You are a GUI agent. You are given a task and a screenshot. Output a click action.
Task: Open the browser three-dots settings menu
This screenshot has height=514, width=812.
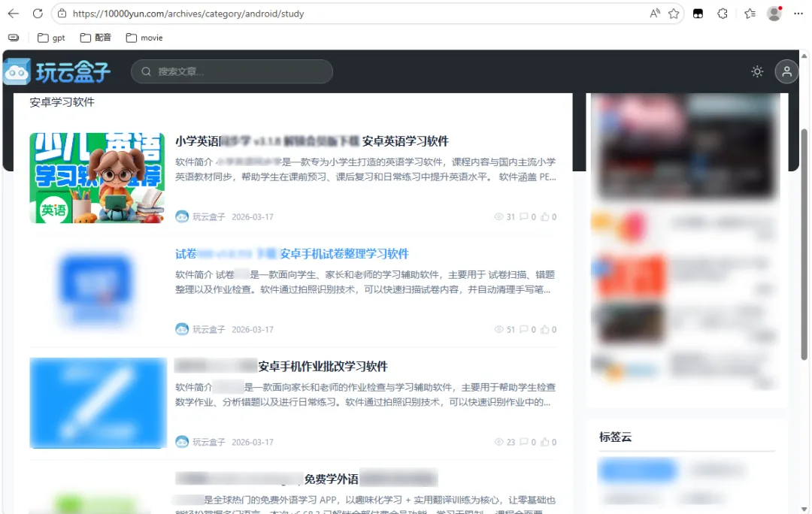[798, 14]
